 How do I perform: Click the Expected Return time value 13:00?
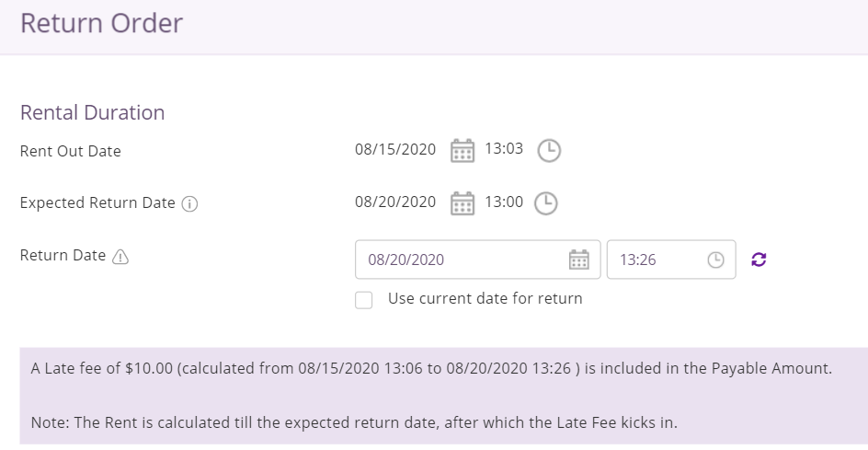click(504, 202)
